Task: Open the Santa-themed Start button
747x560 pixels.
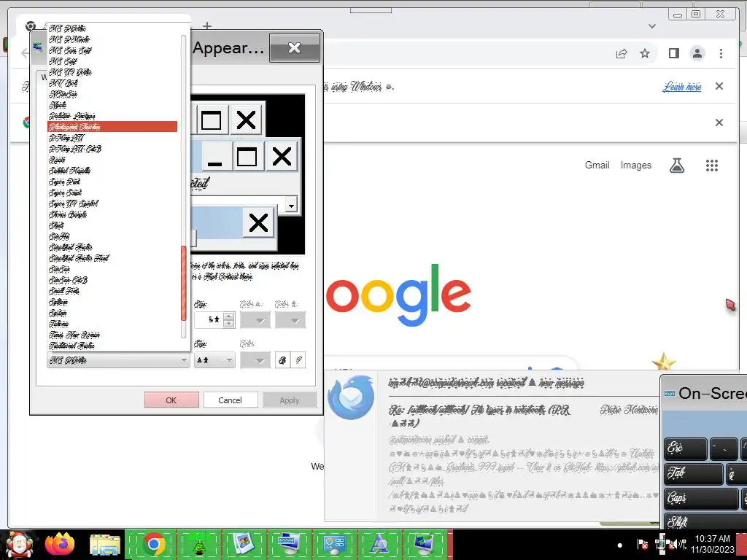Action: coord(19,544)
